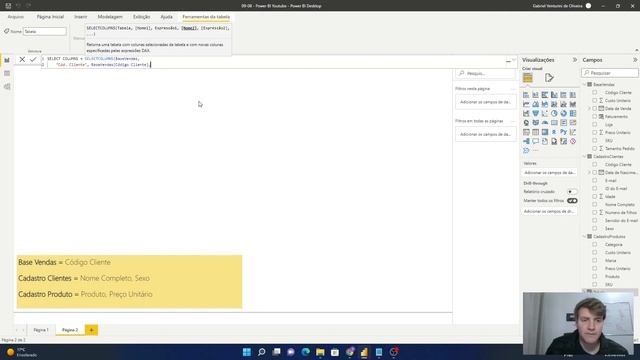Select the Build visual icon under Visualizações
This screenshot has height=360, width=640.
pos(528,78)
